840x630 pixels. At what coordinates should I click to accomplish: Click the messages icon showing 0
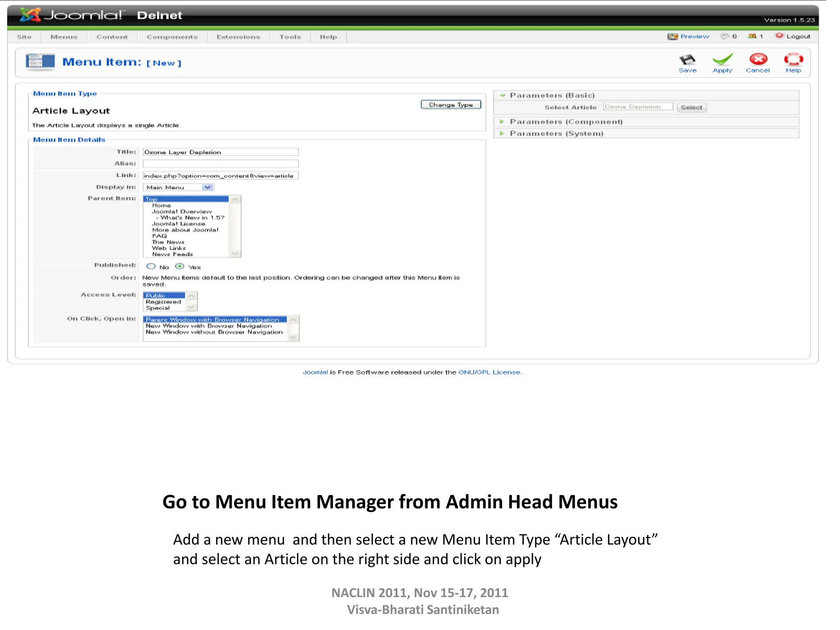[x=725, y=36]
